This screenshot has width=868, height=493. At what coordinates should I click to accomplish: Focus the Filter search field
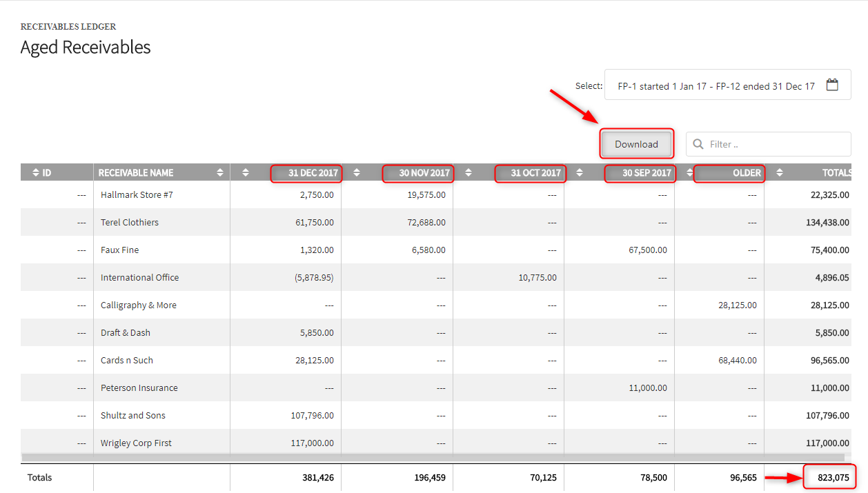(768, 144)
